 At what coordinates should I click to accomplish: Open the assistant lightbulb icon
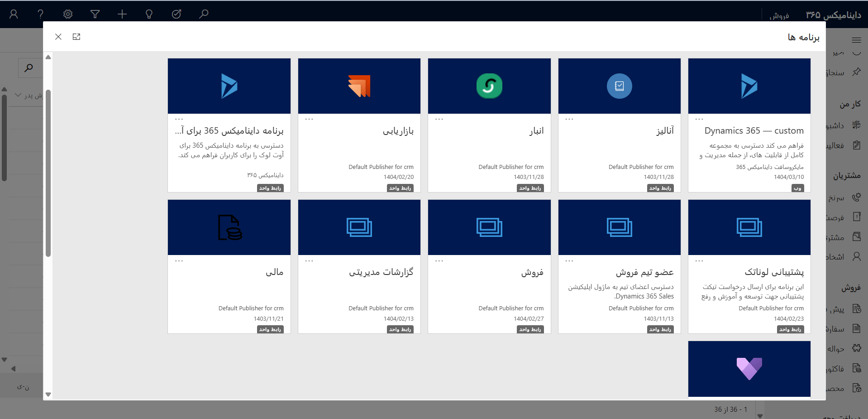point(149,14)
